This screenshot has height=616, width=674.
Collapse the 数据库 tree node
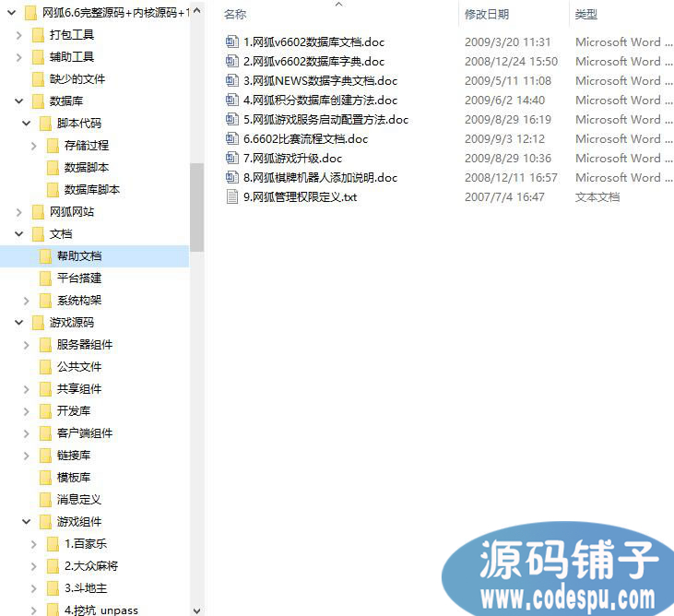(x=19, y=101)
